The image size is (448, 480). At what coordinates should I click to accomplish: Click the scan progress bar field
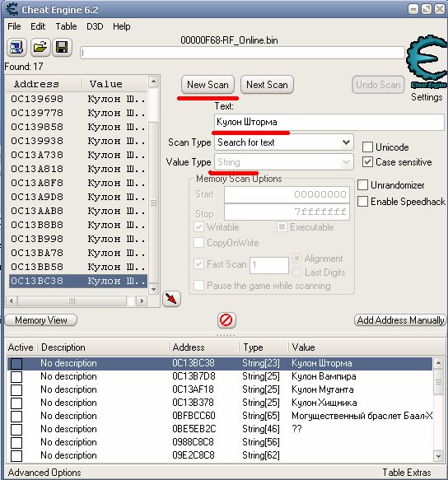point(242,53)
